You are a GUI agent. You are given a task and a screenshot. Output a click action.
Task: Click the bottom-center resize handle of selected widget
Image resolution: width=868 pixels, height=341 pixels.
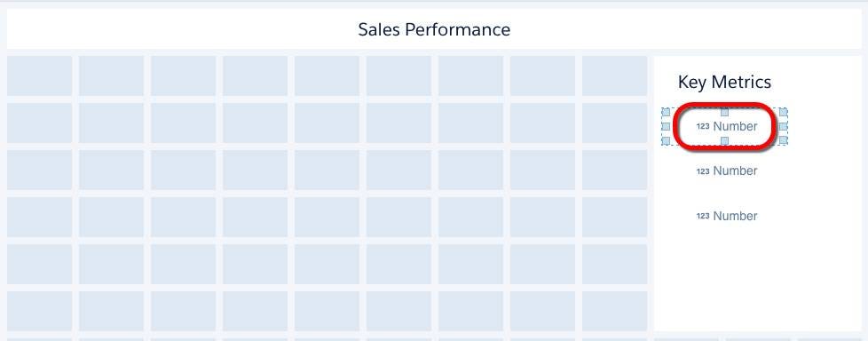point(724,141)
